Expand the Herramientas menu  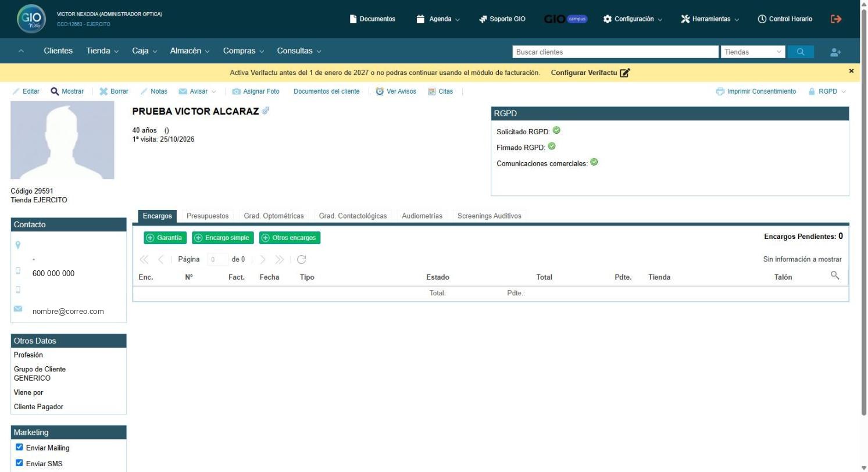coord(710,19)
